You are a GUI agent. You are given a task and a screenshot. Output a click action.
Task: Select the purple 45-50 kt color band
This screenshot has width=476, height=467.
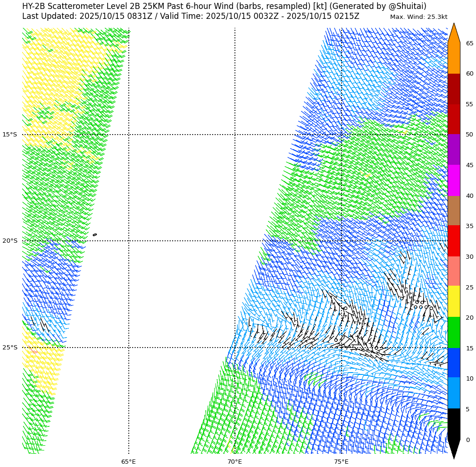click(x=453, y=149)
